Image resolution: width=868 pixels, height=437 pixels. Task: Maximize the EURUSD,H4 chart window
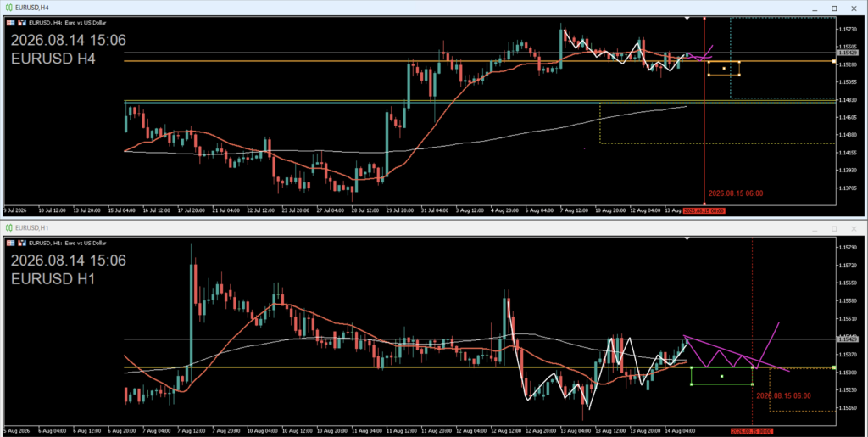click(x=834, y=8)
